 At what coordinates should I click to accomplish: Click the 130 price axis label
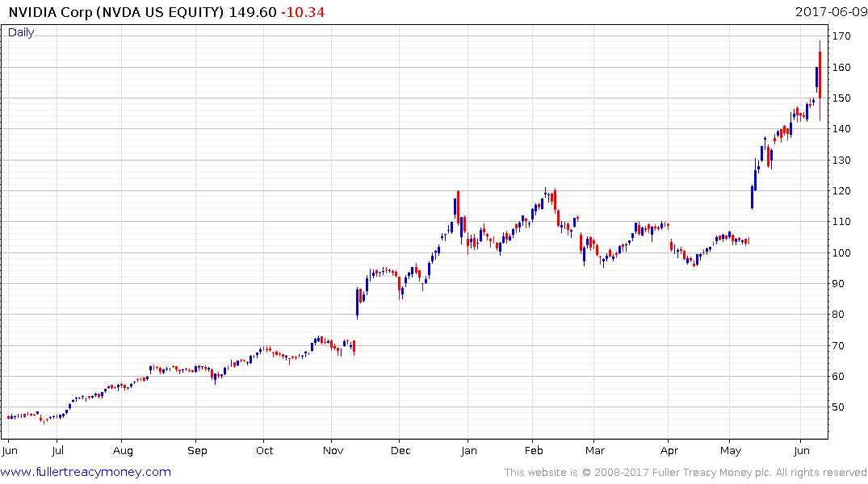(841, 161)
